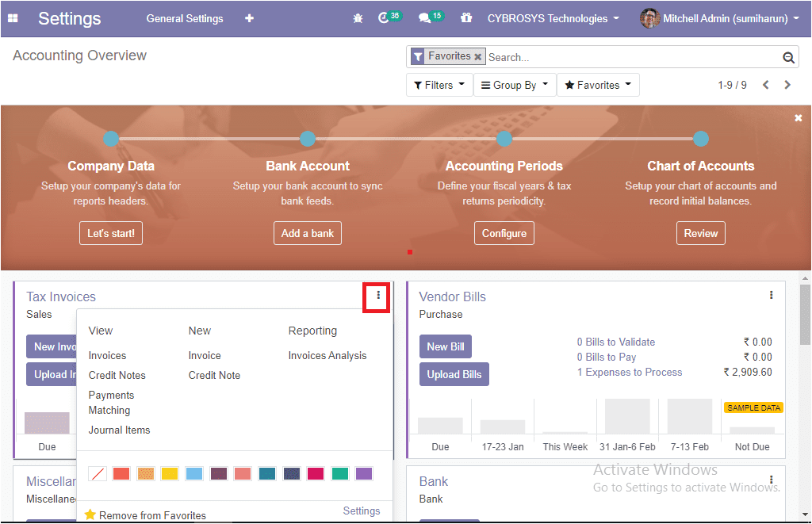Open General Settings menu
Screen dimensions: 812x524
(x=185, y=19)
